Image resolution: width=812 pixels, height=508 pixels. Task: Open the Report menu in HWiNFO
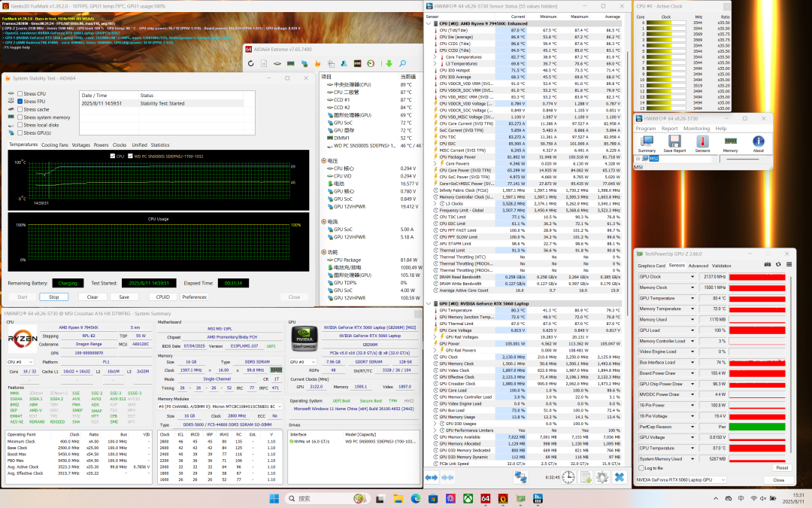pos(669,129)
